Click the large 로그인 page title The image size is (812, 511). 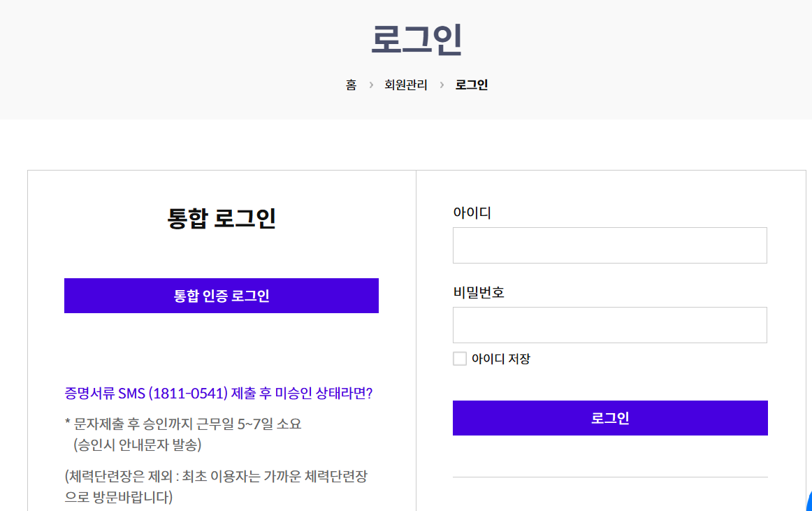[416, 39]
